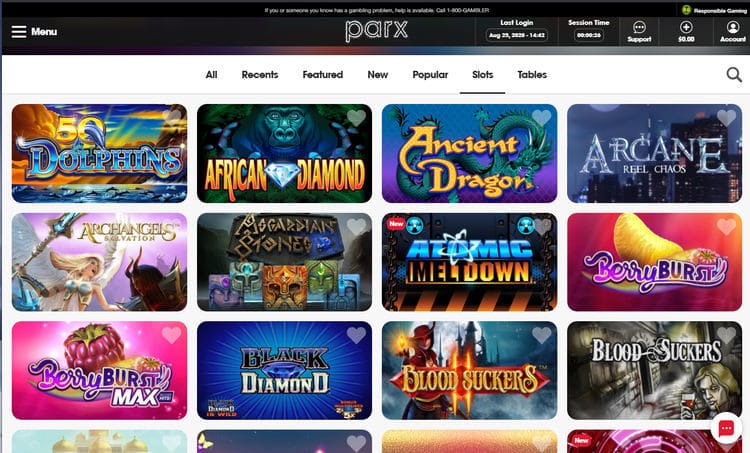Image resolution: width=750 pixels, height=453 pixels.
Task: Open Blood Suckers II game tile
Action: tap(469, 371)
